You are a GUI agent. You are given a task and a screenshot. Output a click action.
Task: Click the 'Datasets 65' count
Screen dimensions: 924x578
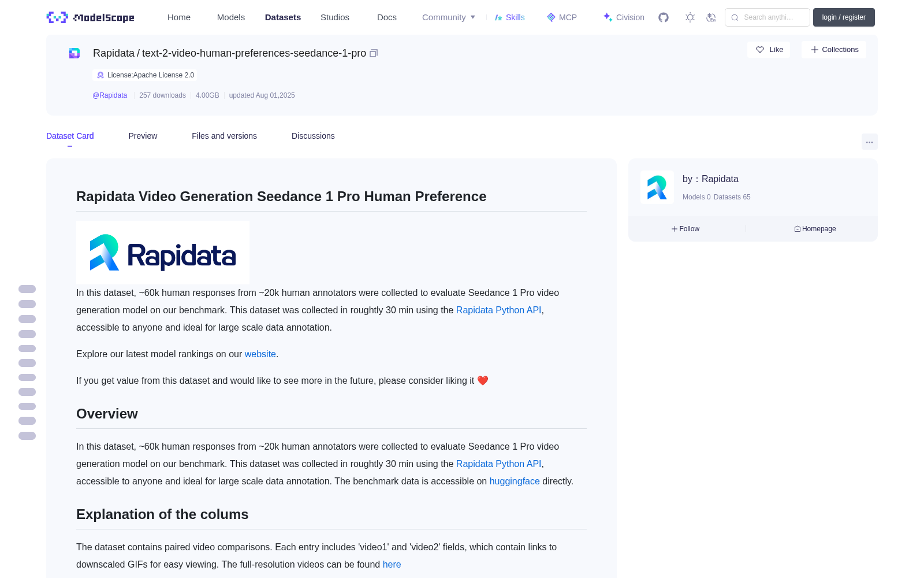[x=732, y=197]
